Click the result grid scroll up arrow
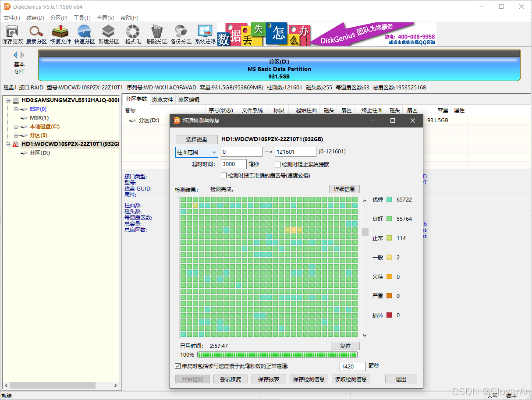 click(365, 201)
